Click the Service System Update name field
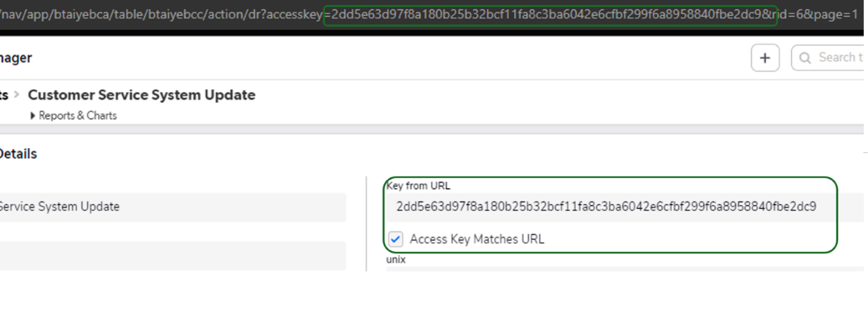 [173, 207]
